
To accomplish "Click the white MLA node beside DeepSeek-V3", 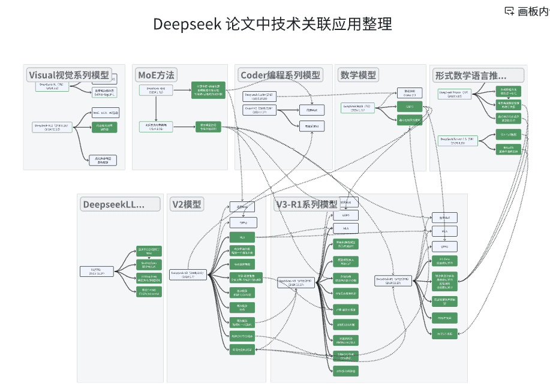I will pos(345,228).
